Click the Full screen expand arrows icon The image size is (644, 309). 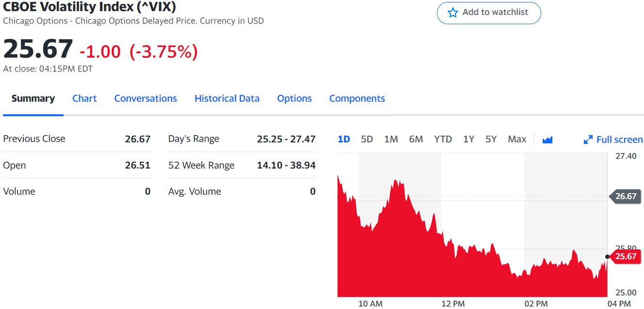[x=588, y=139]
